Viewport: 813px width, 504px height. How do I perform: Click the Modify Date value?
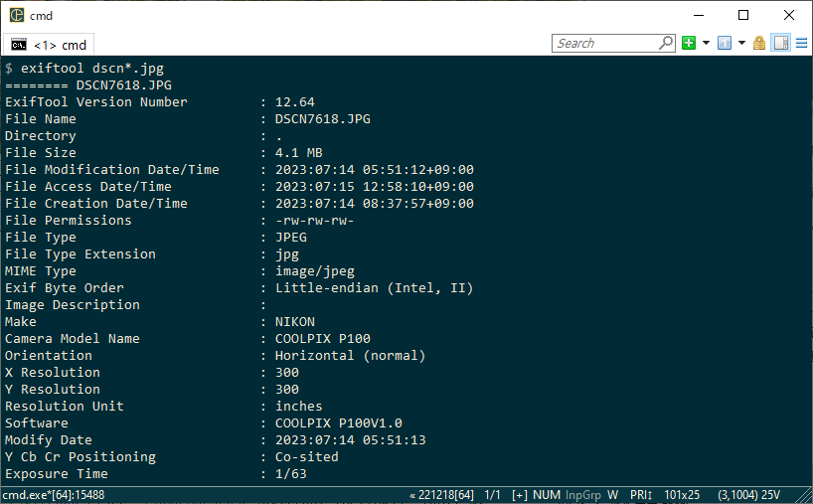[x=351, y=440]
